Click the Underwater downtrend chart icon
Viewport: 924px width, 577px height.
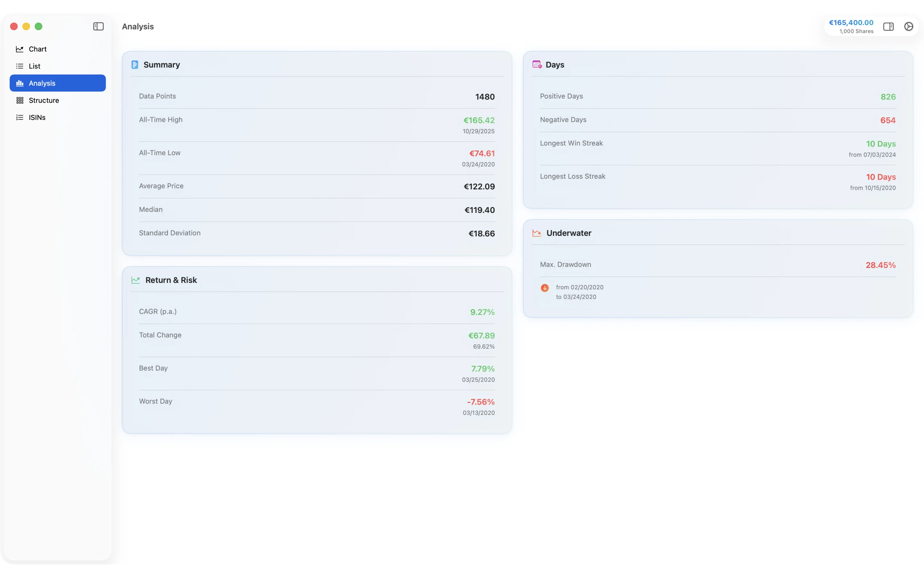pyautogui.click(x=536, y=233)
